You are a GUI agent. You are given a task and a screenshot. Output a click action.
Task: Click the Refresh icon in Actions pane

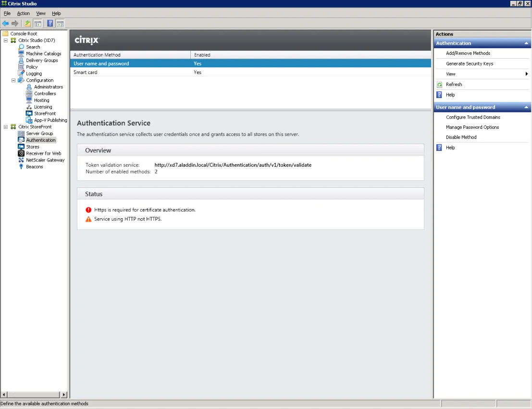tap(439, 85)
